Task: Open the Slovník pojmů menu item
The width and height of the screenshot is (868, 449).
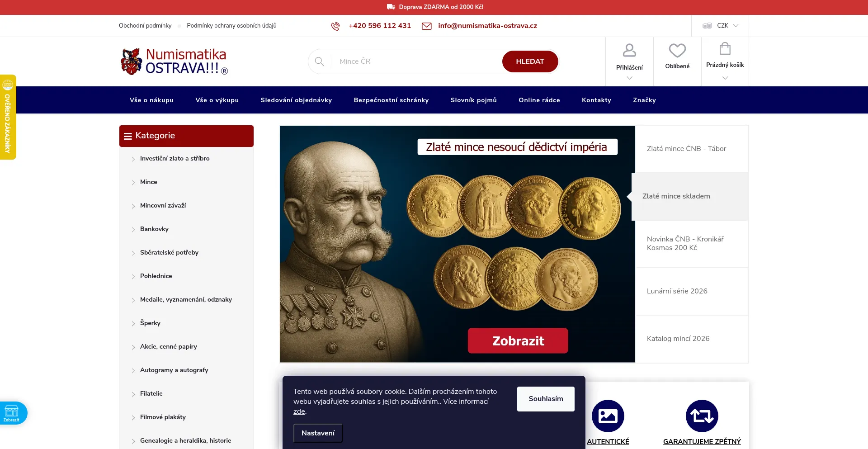Action: pos(474,100)
